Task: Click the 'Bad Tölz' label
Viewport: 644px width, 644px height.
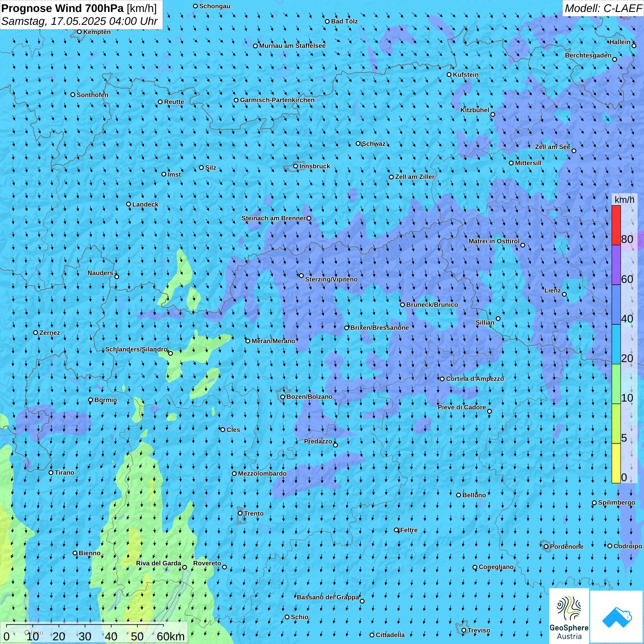Action: [345, 21]
